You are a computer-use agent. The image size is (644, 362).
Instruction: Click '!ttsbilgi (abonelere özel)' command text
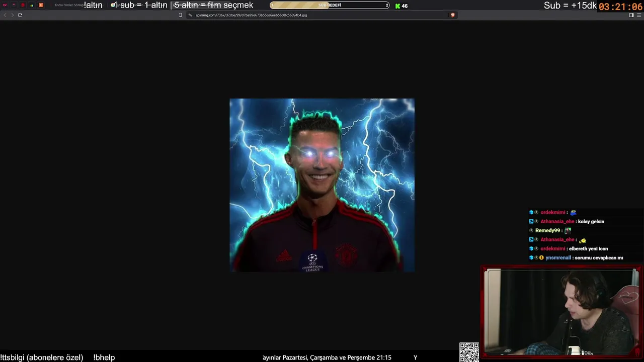coord(42,357)
